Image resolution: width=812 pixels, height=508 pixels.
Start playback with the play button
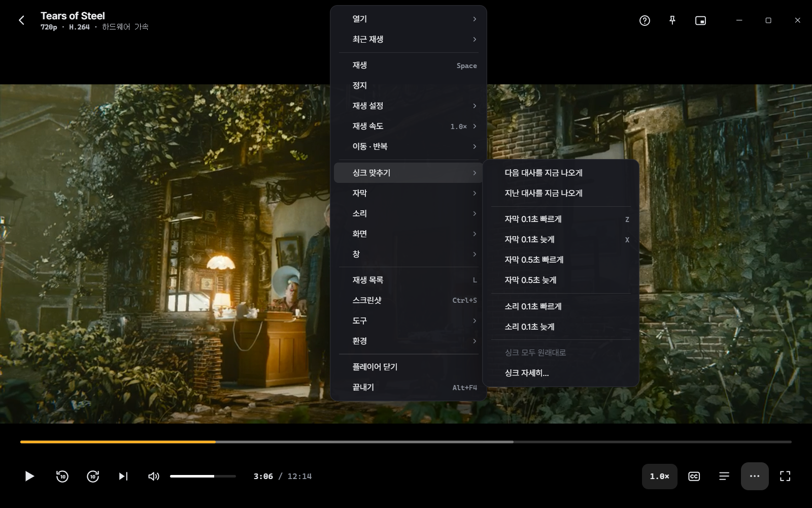[29, 476]
